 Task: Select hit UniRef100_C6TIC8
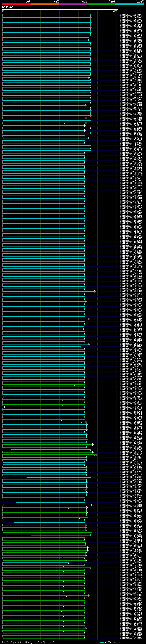pos(131,25)
